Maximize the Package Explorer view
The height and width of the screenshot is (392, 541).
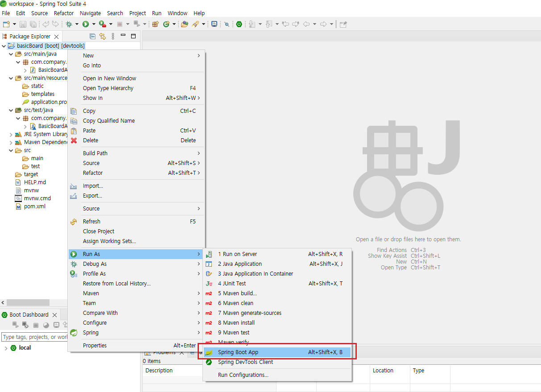pyautogui.click(x=133, y=36)
